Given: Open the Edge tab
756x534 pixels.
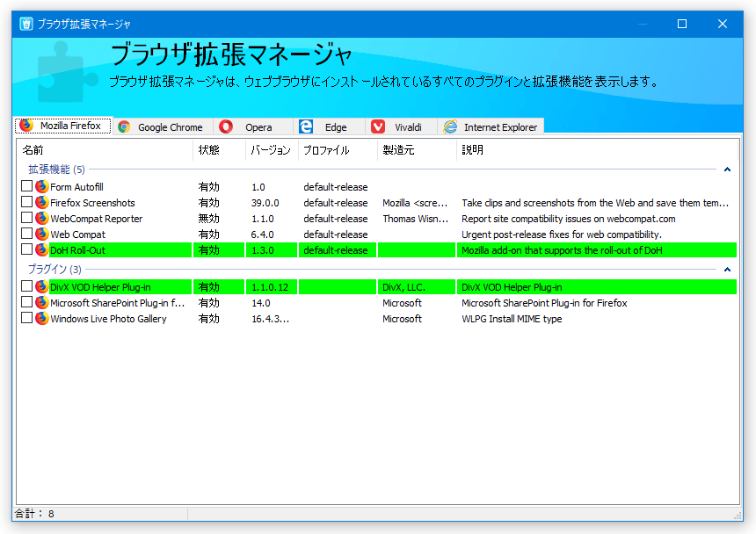Looking at the screenshot, I should [330, 127].
